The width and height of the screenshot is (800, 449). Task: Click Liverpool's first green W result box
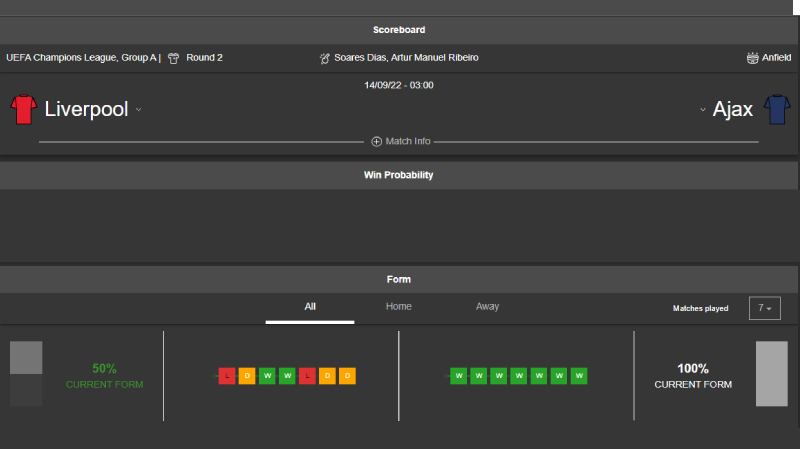267,376
